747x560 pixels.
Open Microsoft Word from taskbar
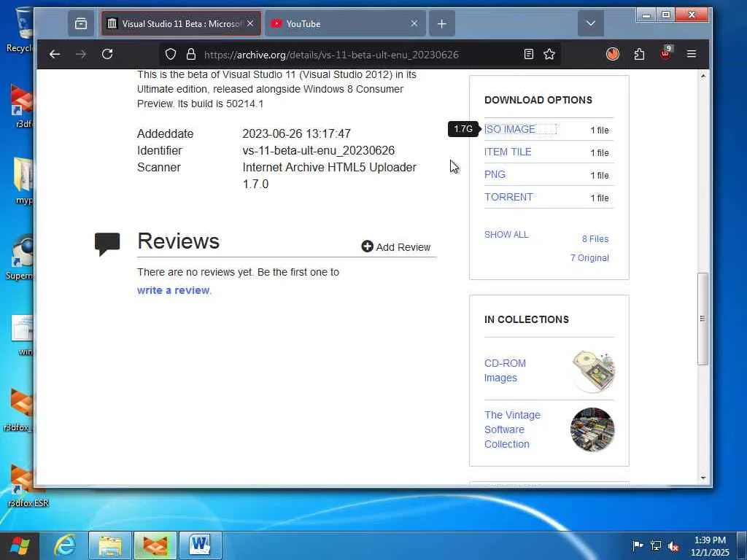click(x=201, y=545)
